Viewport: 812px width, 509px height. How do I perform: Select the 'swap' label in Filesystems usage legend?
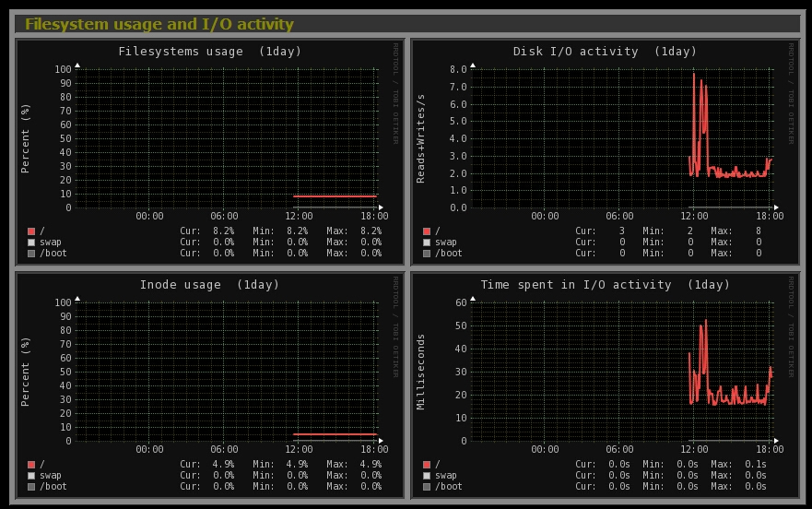click(51, 243)
